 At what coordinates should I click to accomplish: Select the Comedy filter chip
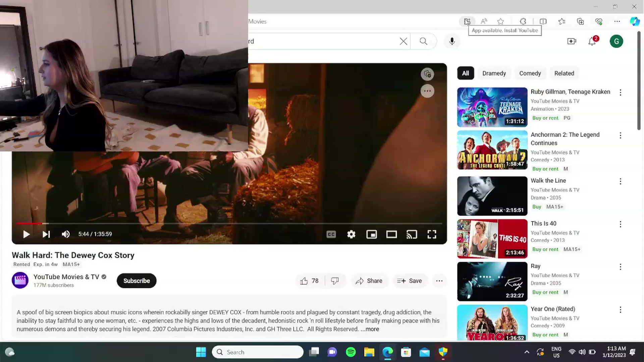click(x=530, y=73)
